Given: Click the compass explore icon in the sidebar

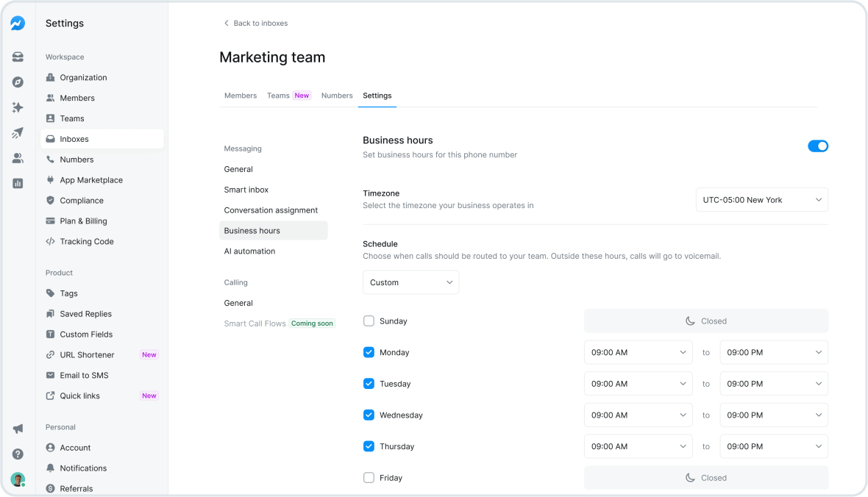Looking at the screenshot, I should [x=18, y=82].
